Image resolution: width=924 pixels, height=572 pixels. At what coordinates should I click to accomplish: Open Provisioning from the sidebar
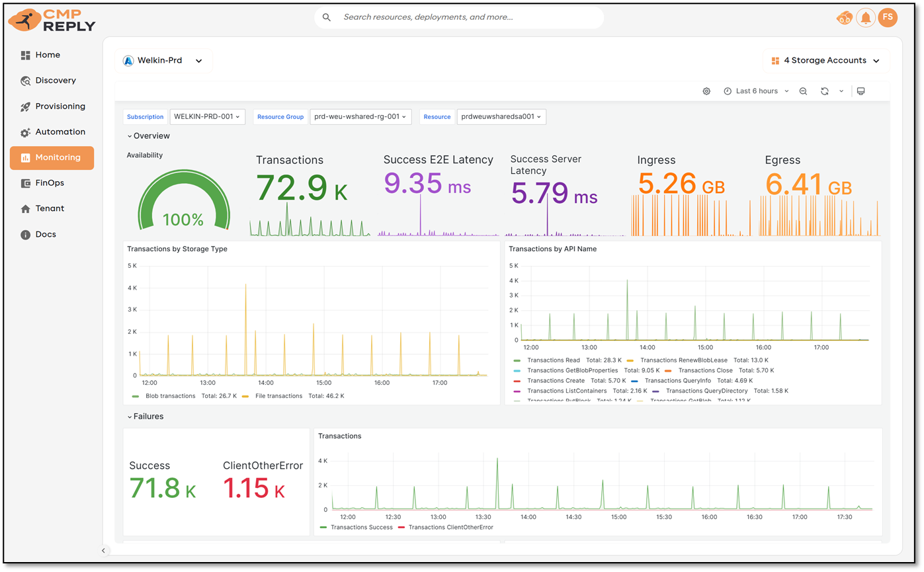tap(60, 106)
